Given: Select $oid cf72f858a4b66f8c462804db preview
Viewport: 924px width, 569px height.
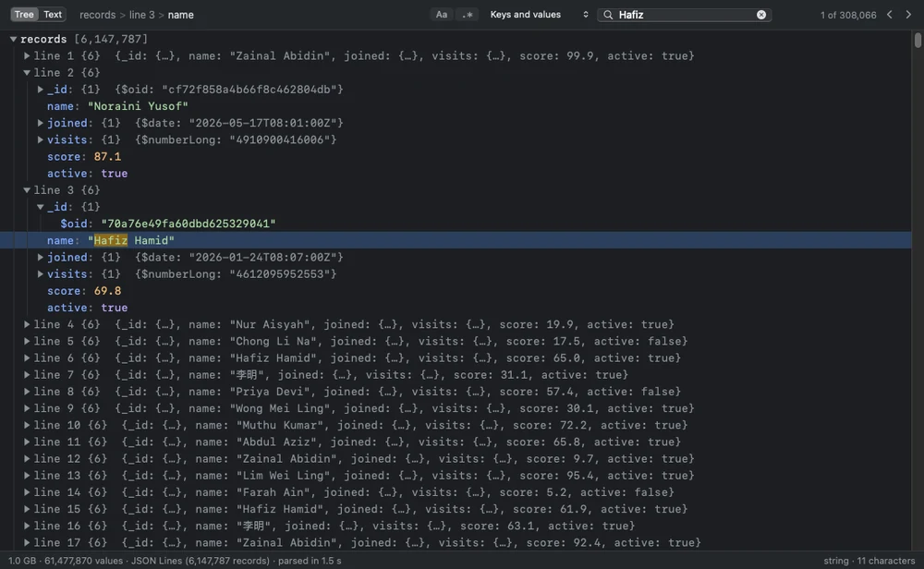Looking at the screenshot, I should click(x=228, y=90).
